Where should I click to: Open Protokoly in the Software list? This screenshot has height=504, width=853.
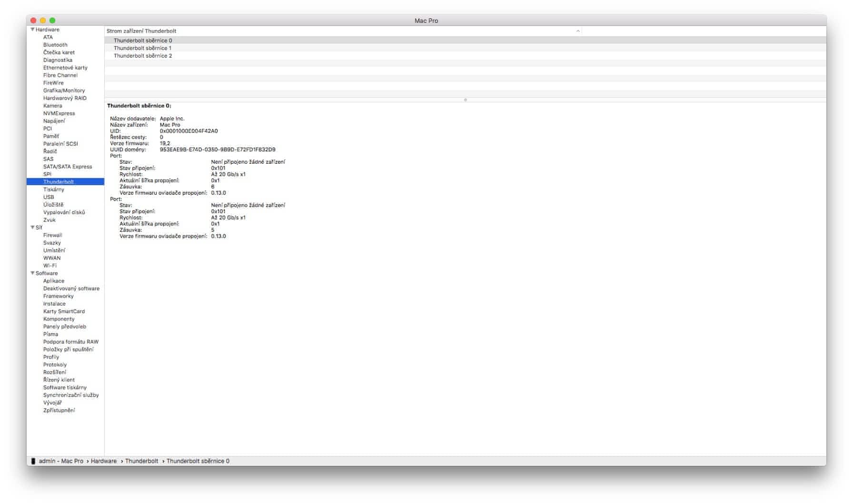(55, 365)
